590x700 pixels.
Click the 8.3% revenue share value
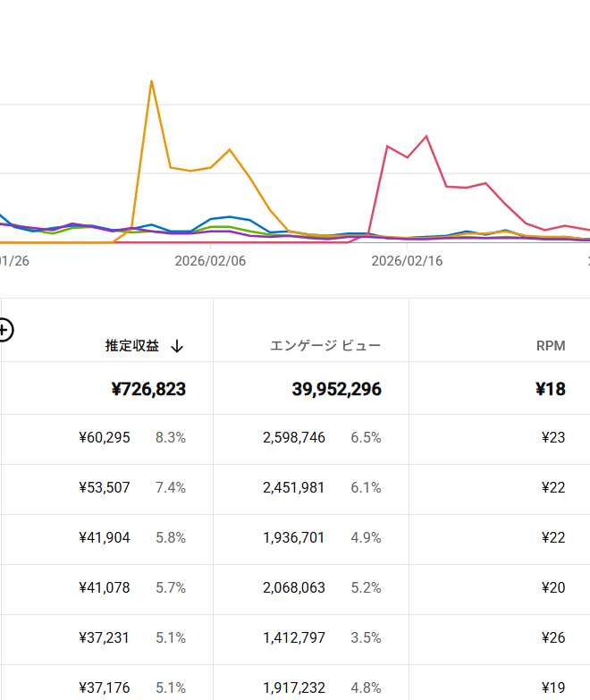(x=170, y=438)
